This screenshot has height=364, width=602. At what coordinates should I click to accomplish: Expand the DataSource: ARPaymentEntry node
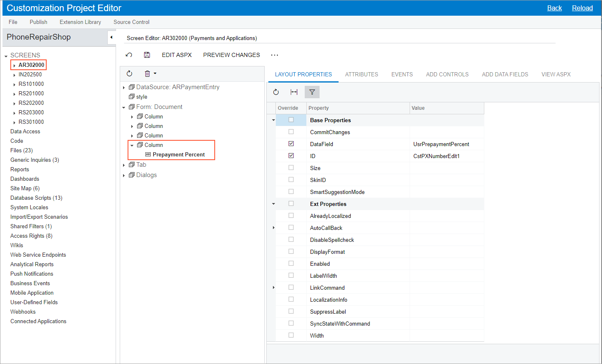124,87
